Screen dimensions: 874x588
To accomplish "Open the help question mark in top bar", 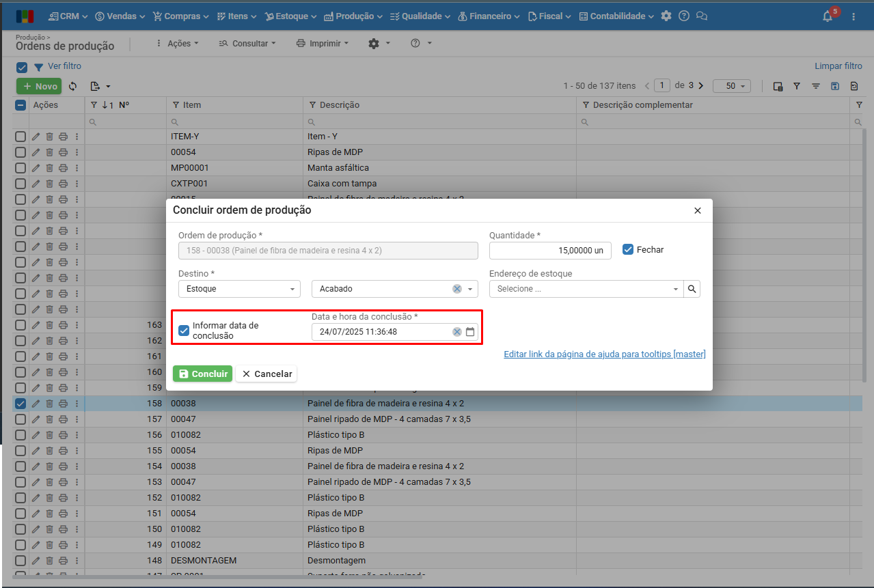I will [683, 16].
